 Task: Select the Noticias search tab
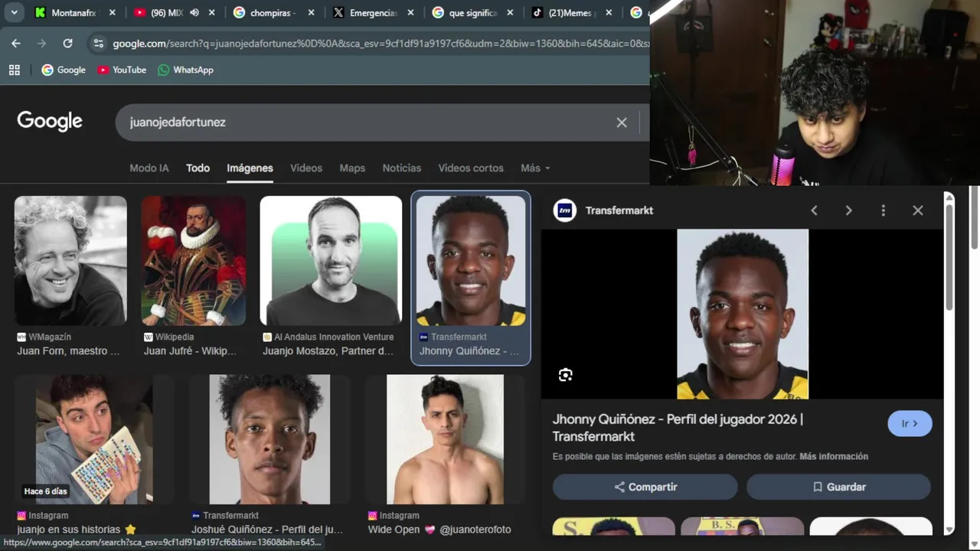402,168
